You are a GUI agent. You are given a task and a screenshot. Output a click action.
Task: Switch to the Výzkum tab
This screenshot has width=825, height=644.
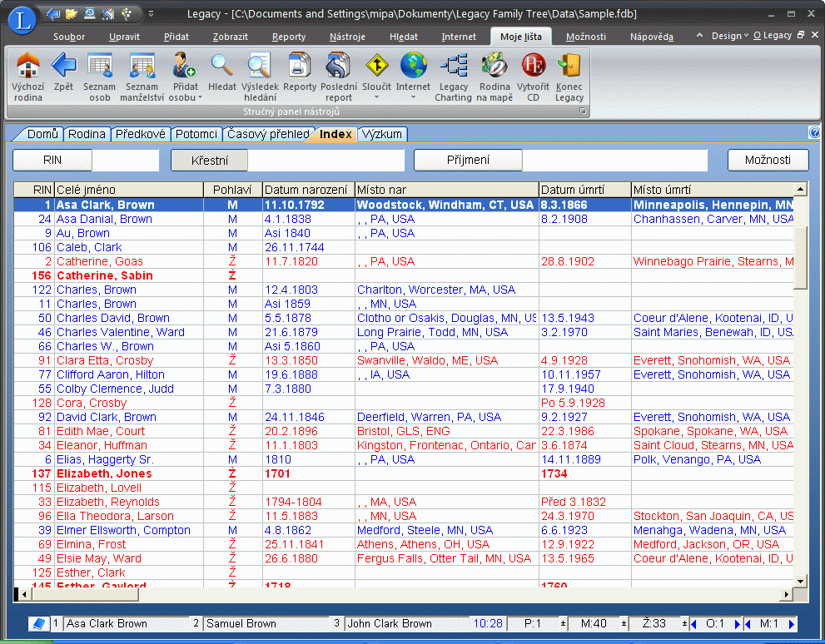pos(382,134)
